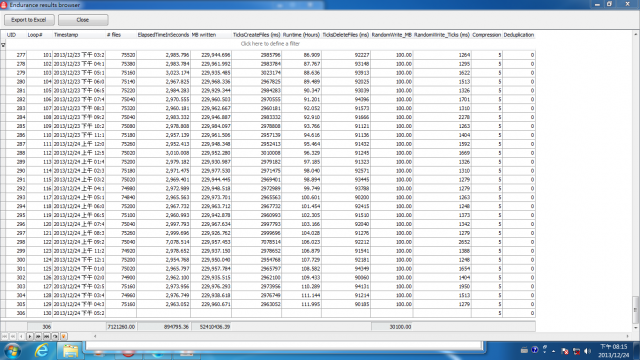
Task: Click Export to Excel button
Action: tap(29, 20)
